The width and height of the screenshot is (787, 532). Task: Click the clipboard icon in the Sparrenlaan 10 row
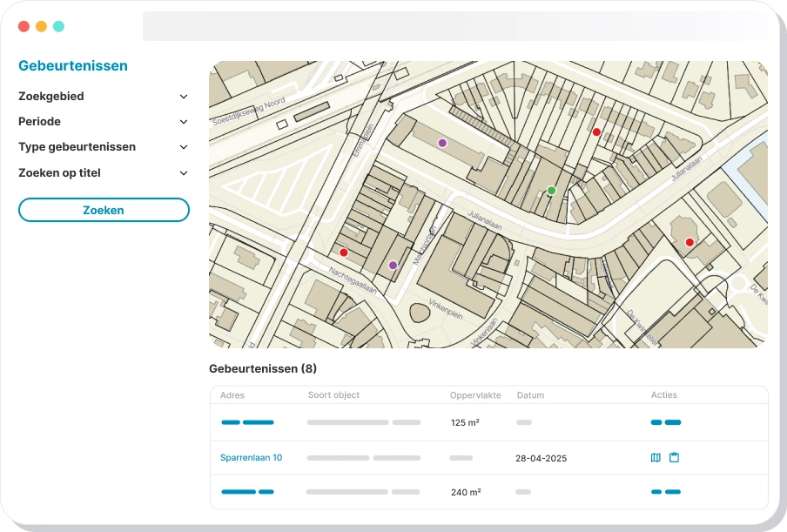point(674,457)
